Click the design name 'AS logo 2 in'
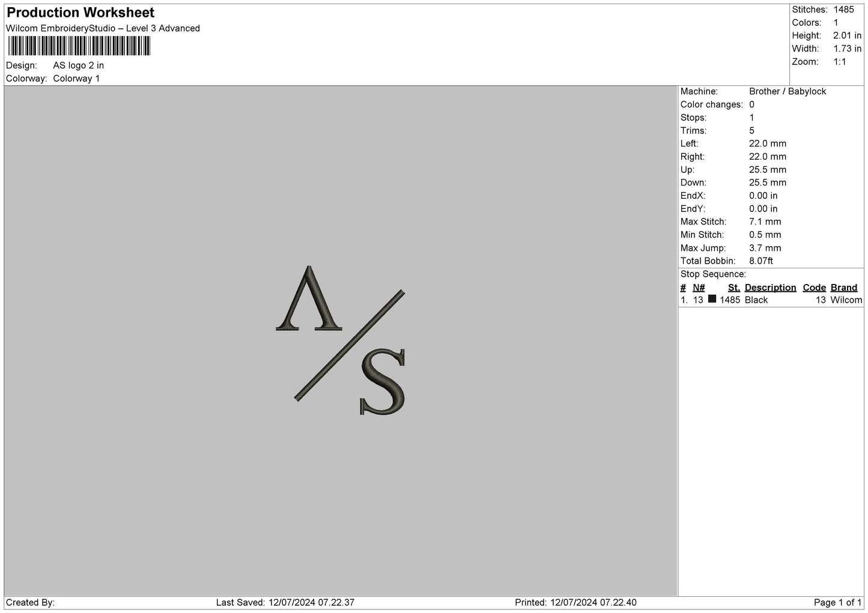 click(78, 65)
